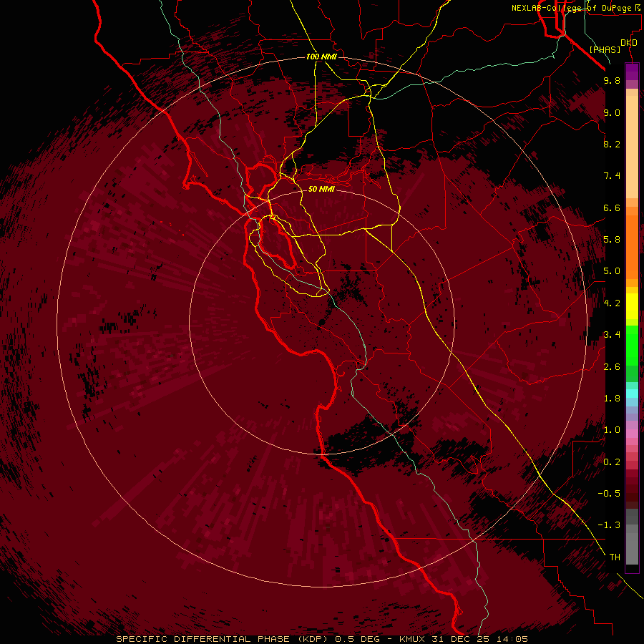Click the 8.2 value on the color scale

(x=612, y=144)
